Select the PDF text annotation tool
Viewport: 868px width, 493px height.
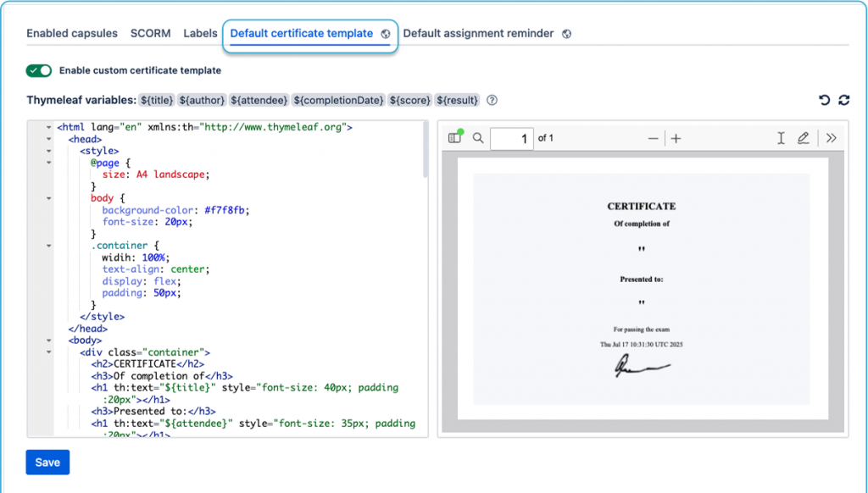click(x=781, y=138)
